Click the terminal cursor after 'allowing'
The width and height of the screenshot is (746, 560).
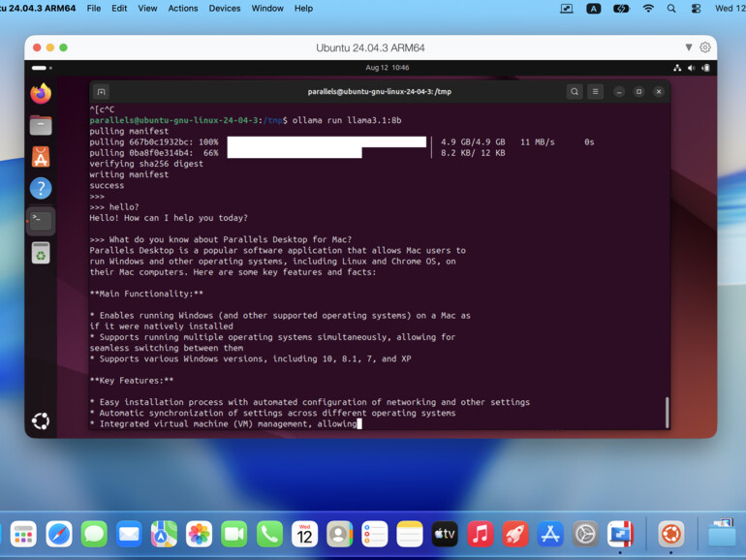pyautogui.click(x=359, y=424)
